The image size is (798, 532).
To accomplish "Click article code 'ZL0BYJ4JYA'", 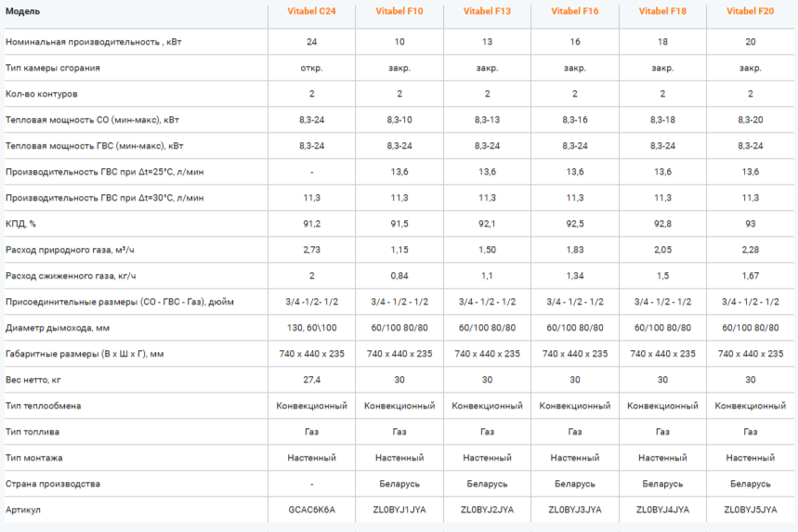I will 662,510.
